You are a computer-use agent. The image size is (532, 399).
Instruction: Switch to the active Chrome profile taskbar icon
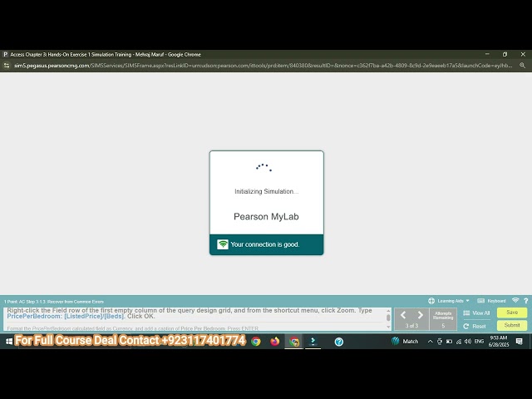tap(294, 342)
